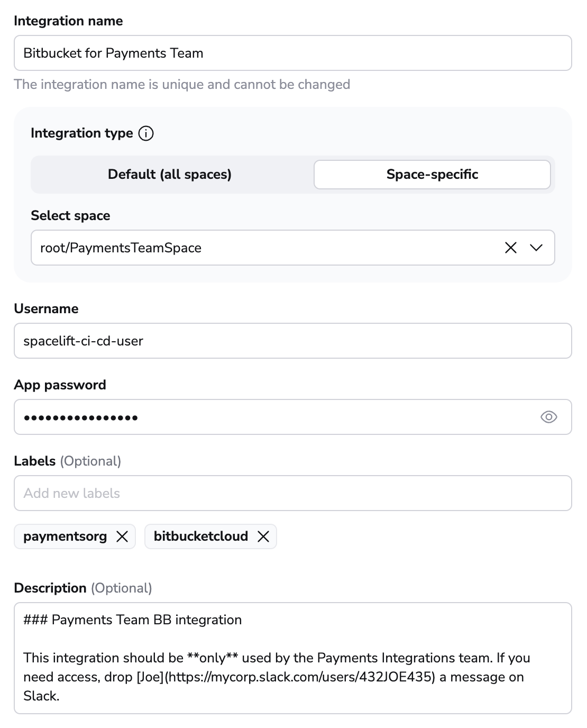This screenshot has width=587, height=728.
Task: Open the Integration type info tooltip
Action: (x=146, y=134)
